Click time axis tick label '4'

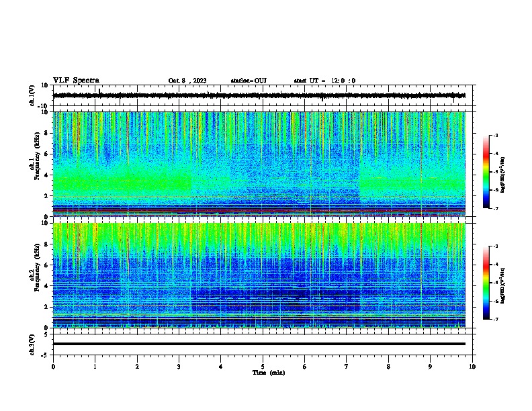click(x=221, y=367)
